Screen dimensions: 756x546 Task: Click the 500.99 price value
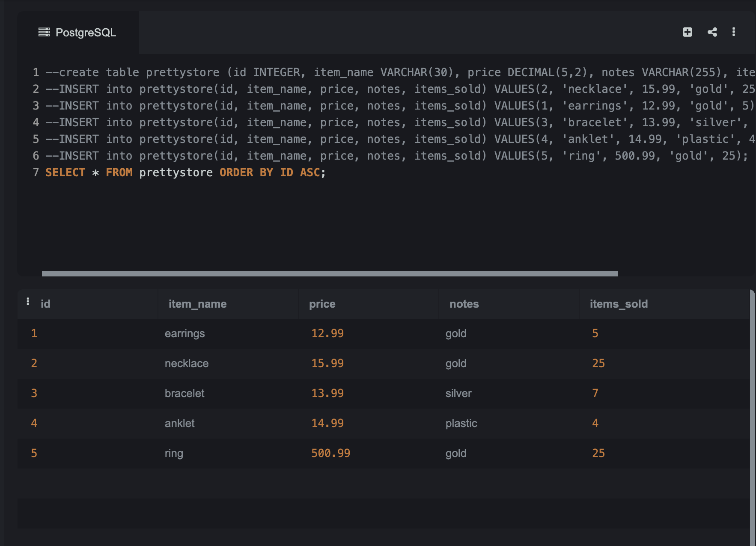pos(330,453)
